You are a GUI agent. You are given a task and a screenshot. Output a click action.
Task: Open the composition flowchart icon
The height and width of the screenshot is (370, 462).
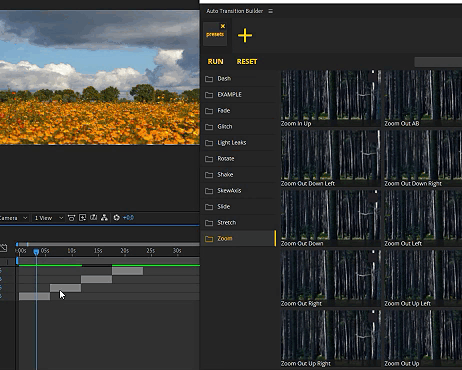click(x=104, y=218)
